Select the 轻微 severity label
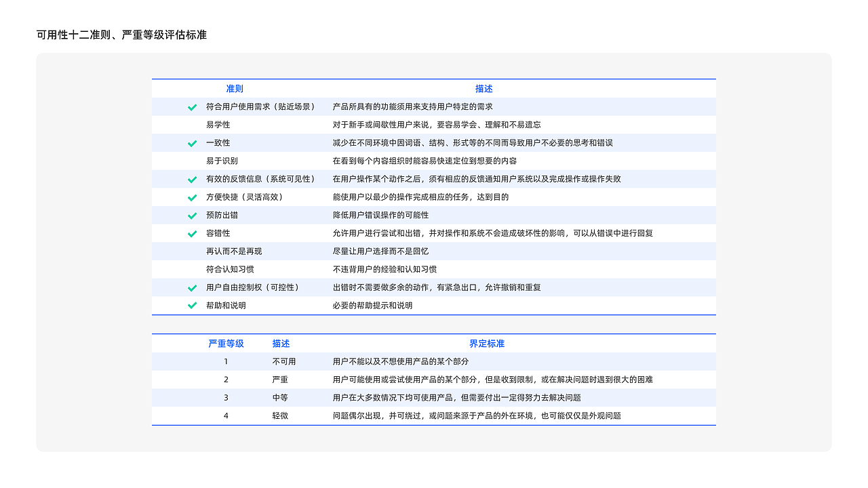The width and height of the screenshot is (868, 488). pos(280,415)
